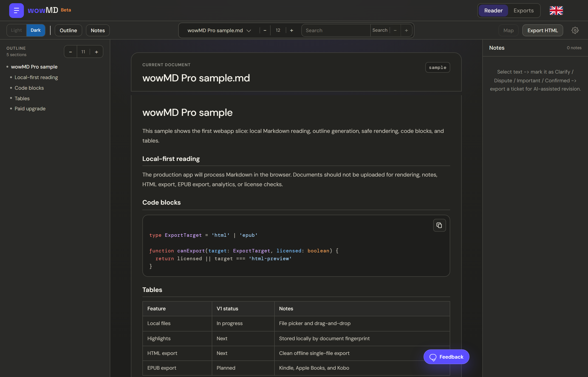Click the 0 notes counter

pos(574,48)
